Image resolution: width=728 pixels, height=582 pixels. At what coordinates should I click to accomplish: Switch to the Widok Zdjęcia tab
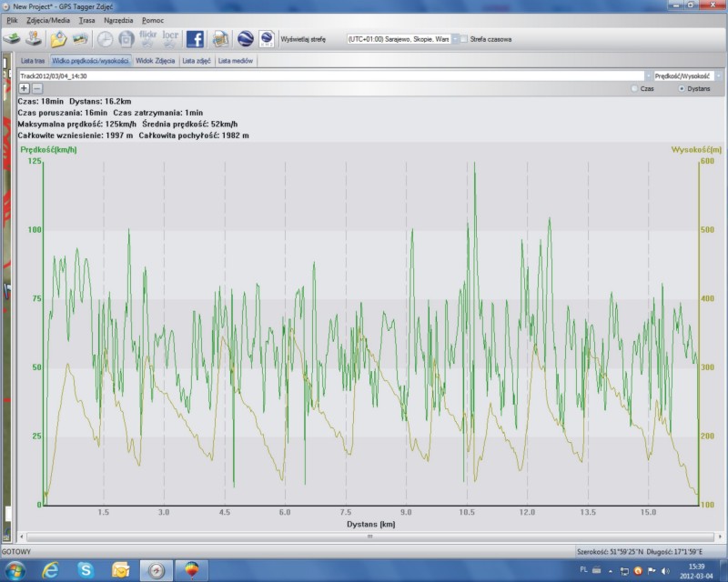click(x=155, y=61)
